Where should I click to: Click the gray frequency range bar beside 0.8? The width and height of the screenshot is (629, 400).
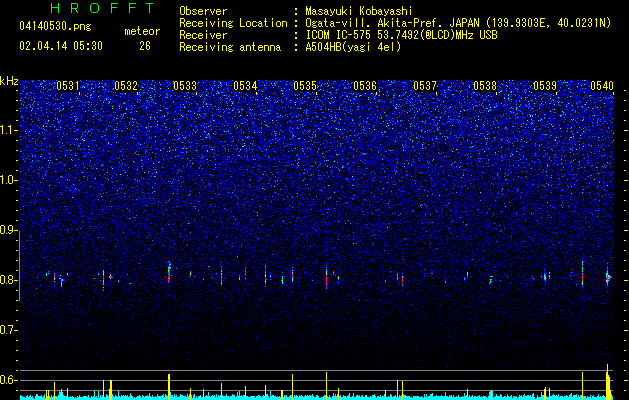[x=19, y=266]
